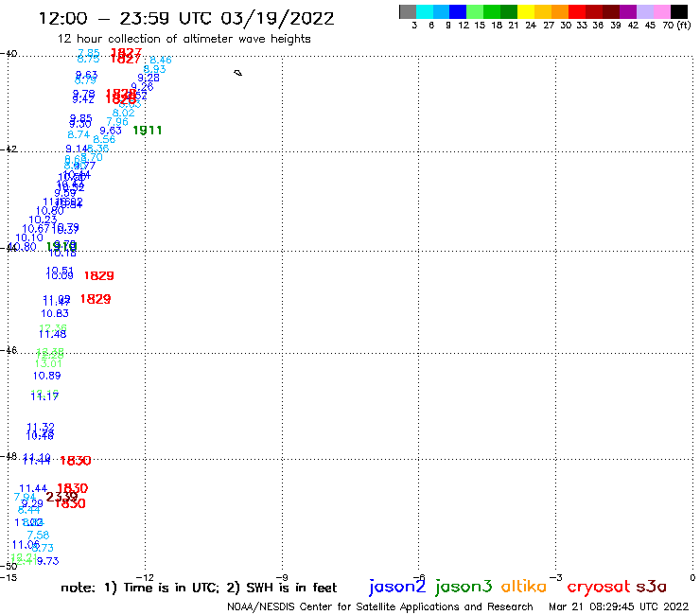Click the cryosat legend label
Image resolution: width=700 pixels, height=615 pixels.
pos(598,587)
